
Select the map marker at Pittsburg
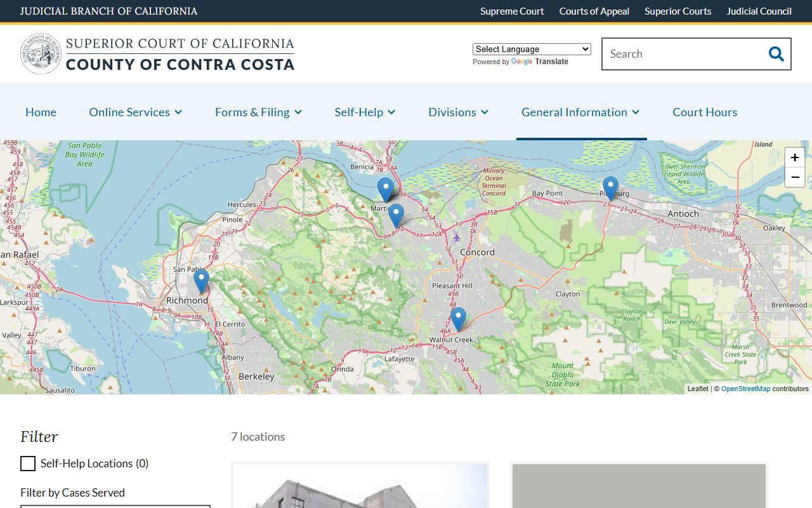point(610,189)
